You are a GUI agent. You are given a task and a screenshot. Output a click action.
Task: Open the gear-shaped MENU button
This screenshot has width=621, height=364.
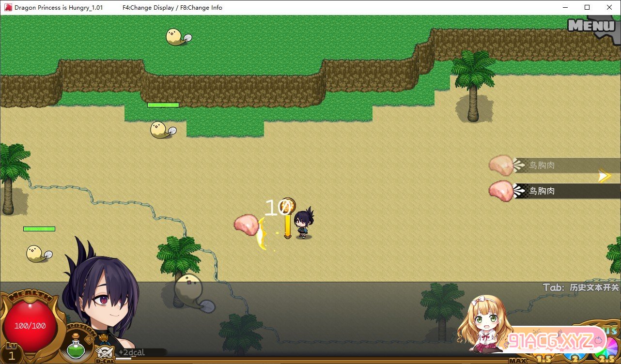click(592, 26)
